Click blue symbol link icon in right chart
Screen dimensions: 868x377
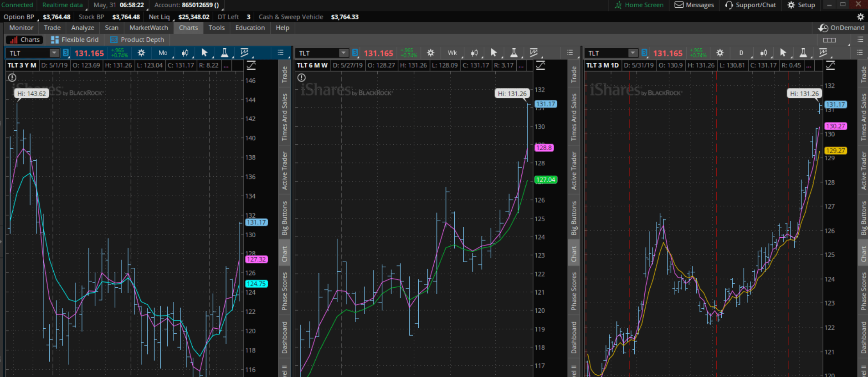[x=644, y=53]
